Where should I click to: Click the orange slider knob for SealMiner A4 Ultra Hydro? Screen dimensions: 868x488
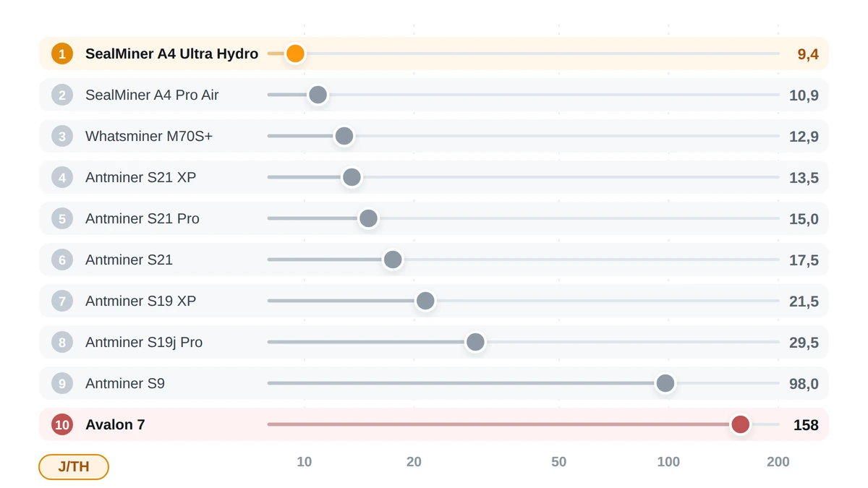[x=295, y=53]
